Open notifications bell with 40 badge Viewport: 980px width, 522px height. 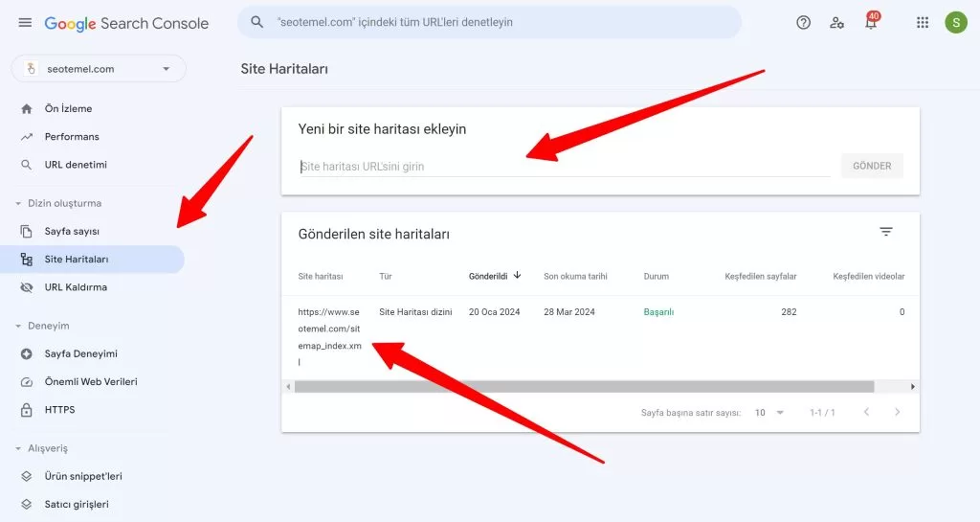click(871, 21)
